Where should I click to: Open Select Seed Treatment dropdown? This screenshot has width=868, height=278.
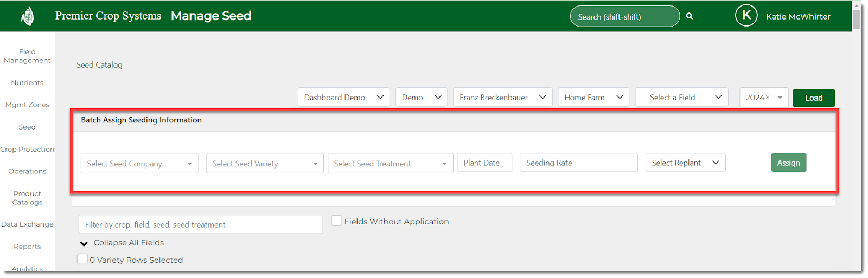390,163
